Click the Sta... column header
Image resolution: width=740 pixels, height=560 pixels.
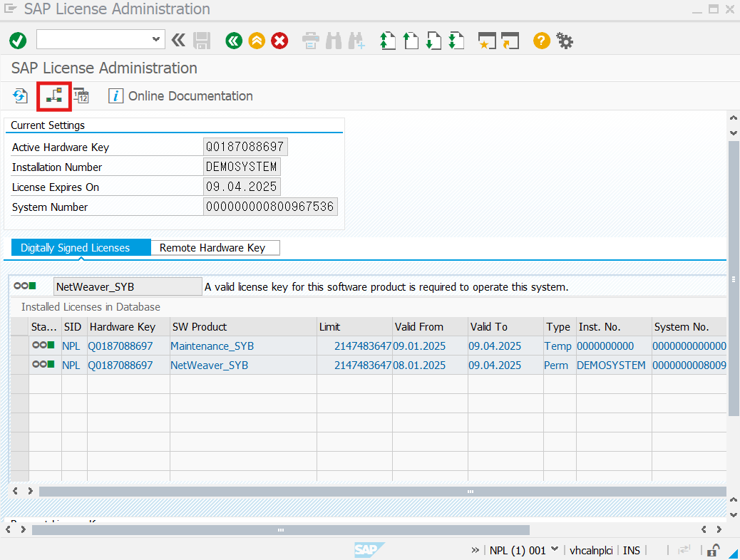click(45, 327)
